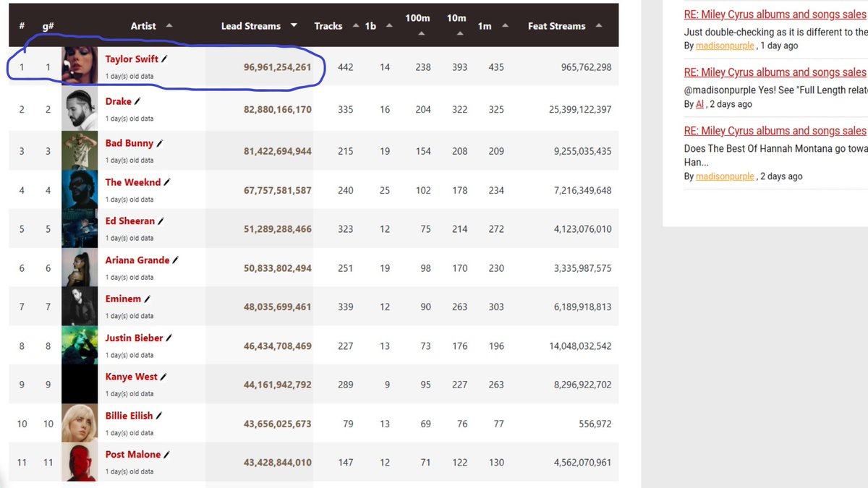Select Post Malone's lead streams 43,428,844,010
Screen dimensions: 868x488
pyautogui.click(x=278, y=463)
